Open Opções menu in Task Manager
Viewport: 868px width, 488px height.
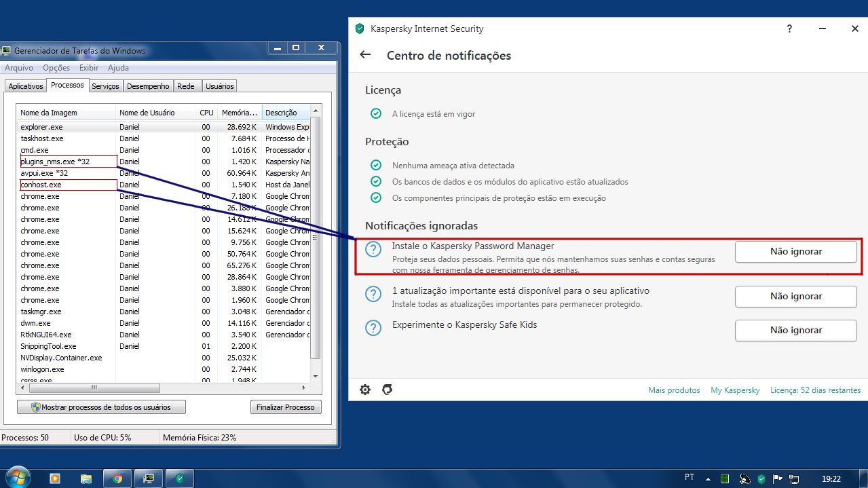56,68
